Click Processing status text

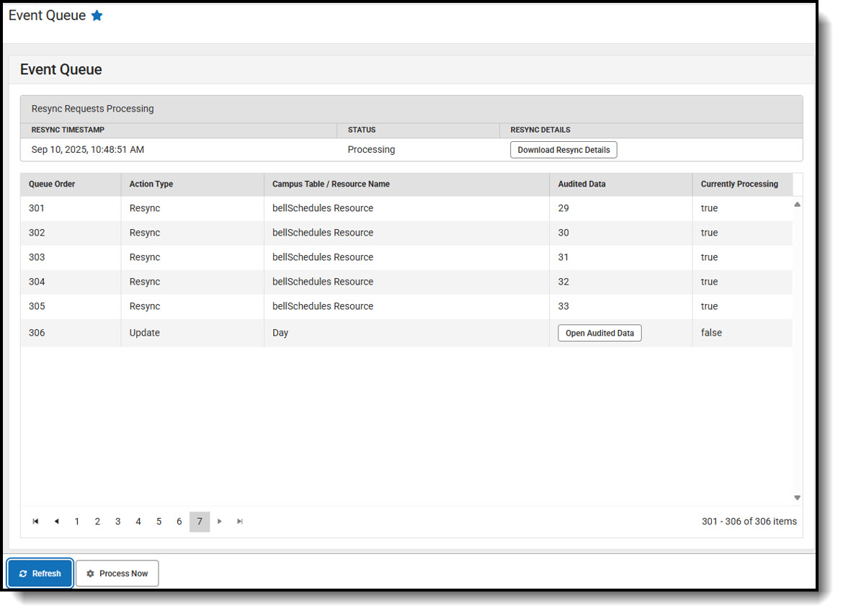pos(371,149)
